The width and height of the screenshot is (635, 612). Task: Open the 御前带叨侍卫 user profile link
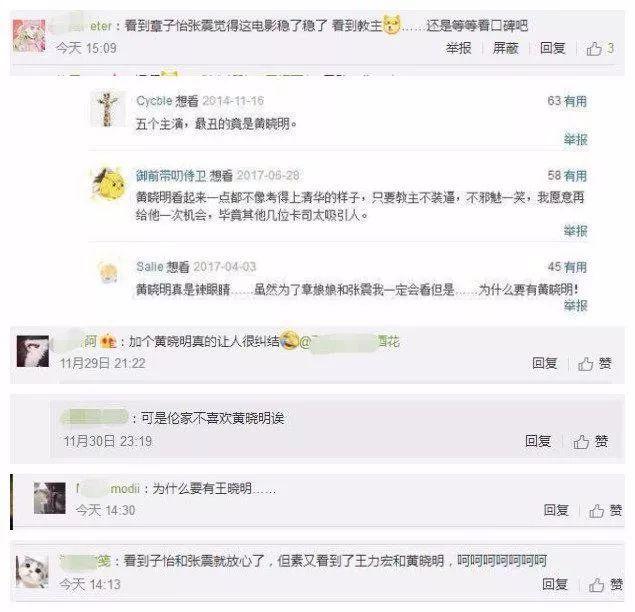[171, 175]
